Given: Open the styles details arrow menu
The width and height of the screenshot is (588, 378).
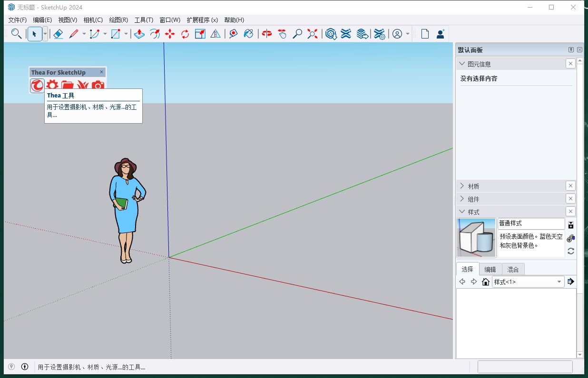Looking at the screenshot, I should coord(571,282).
